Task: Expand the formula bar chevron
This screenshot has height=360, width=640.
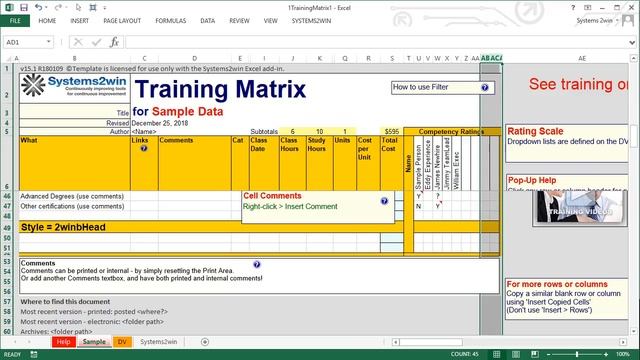Action: click(632, 42)
